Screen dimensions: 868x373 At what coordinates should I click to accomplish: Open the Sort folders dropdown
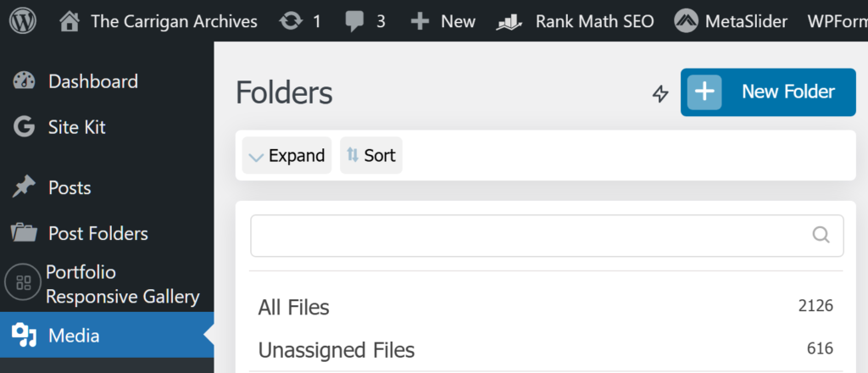371,156
